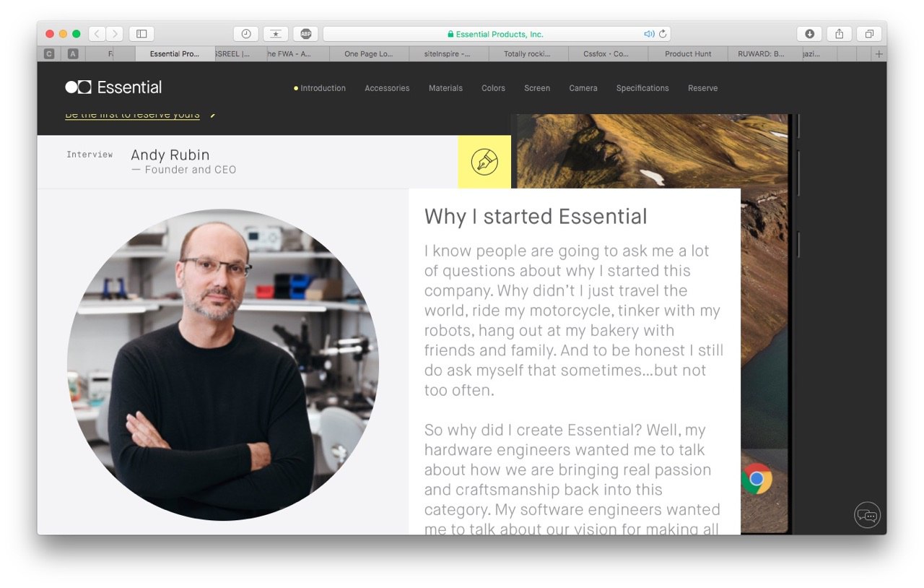Click the Safari back navigation arrow

pos(97,34)
